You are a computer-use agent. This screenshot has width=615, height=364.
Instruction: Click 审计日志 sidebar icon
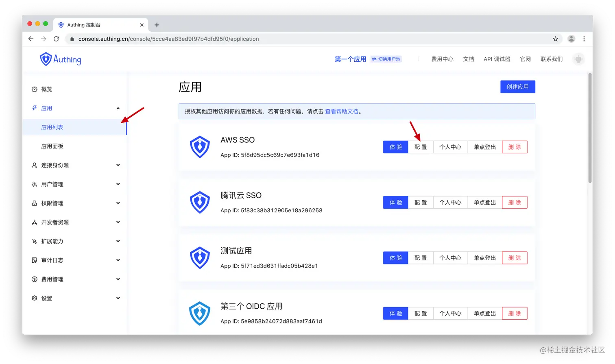[35, 260]
